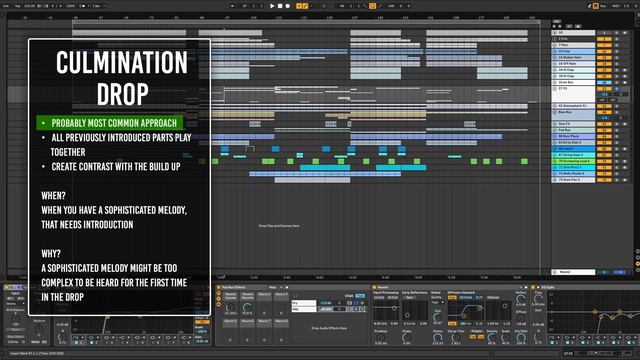640x360 pixels.
Task: Toggle the Pad Bus Effects device activator
Action: (219, 287)
